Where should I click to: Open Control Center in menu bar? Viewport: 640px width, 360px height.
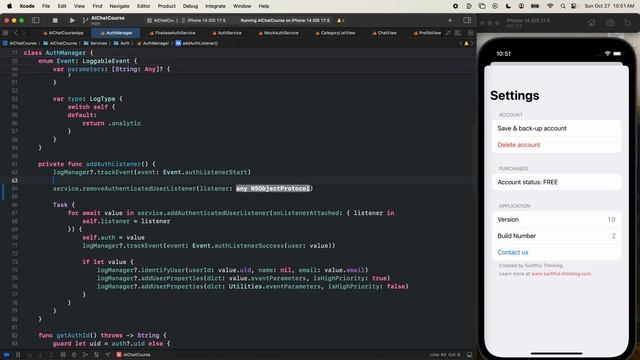(573, 6)
